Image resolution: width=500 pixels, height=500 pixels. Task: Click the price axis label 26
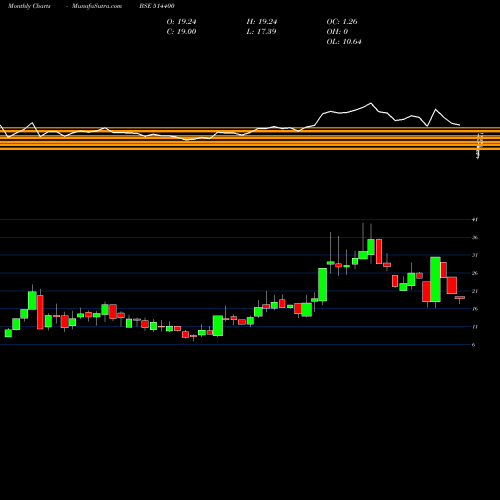coord(475,273)
